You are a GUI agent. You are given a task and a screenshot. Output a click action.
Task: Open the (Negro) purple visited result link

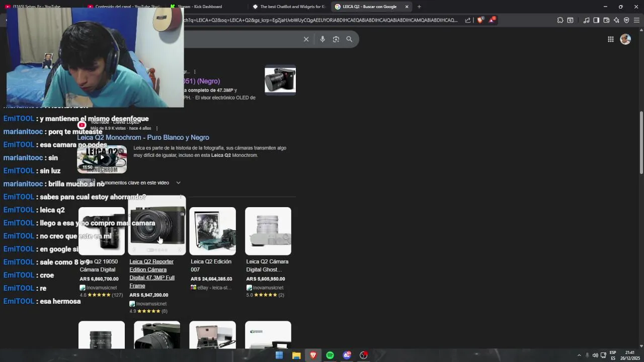point(202,81)
